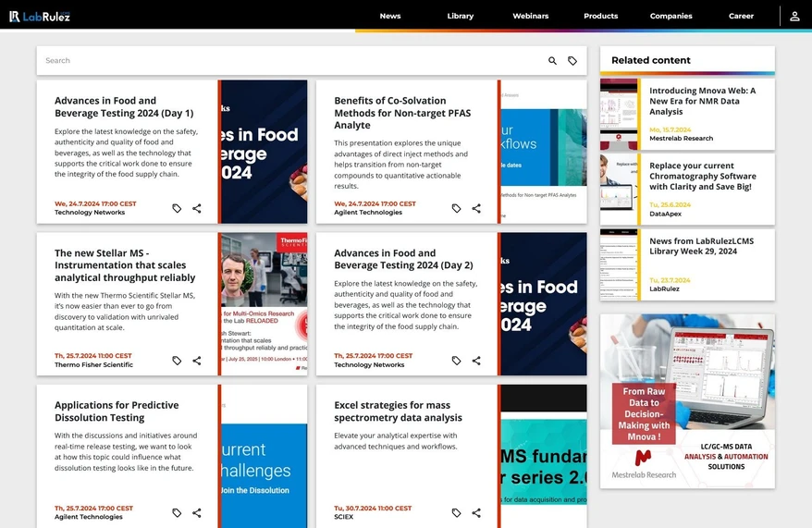Open the Career page link
This screenshot has width=812, height=528.
[741, 16]
